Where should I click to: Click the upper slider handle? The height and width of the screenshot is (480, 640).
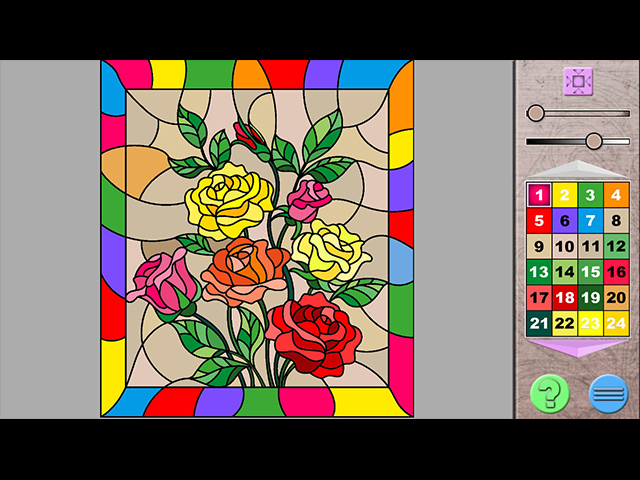coord(536,113)
